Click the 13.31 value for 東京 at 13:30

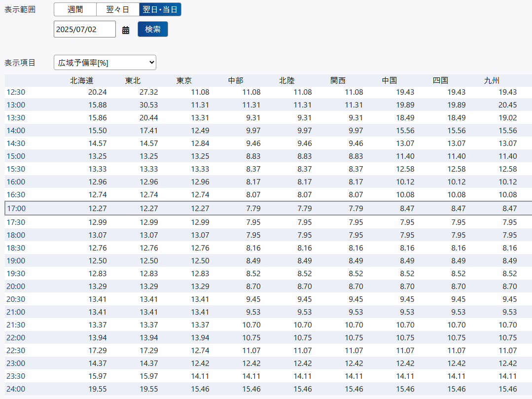200,118
